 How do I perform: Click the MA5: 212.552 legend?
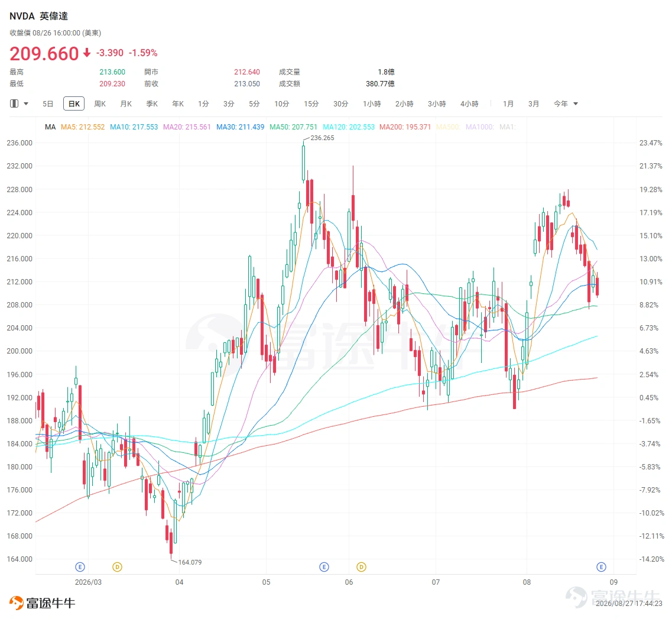[83, 127]
